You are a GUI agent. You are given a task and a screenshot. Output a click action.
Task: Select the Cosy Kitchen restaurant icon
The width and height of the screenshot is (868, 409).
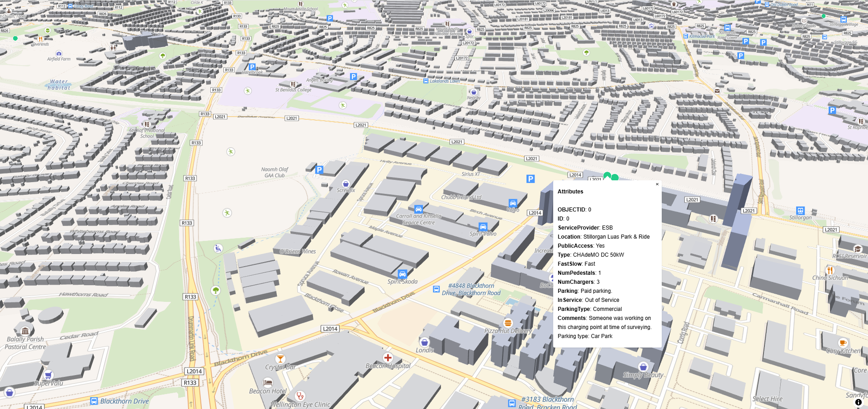(x=842, y=343)
